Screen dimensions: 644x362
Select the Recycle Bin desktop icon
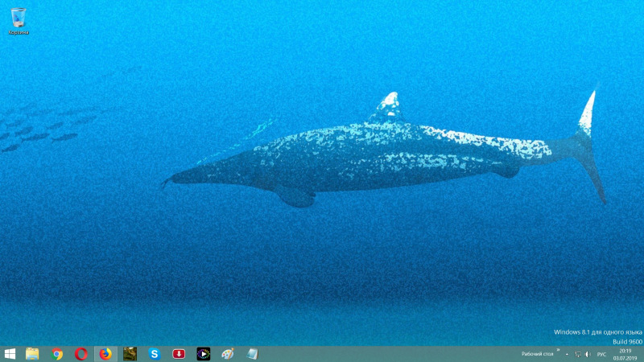(18, 20)
